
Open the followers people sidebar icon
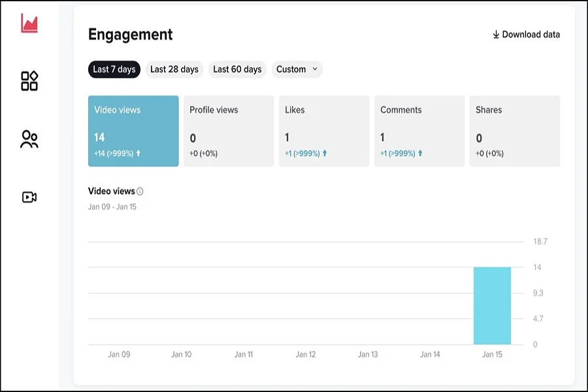29,139
